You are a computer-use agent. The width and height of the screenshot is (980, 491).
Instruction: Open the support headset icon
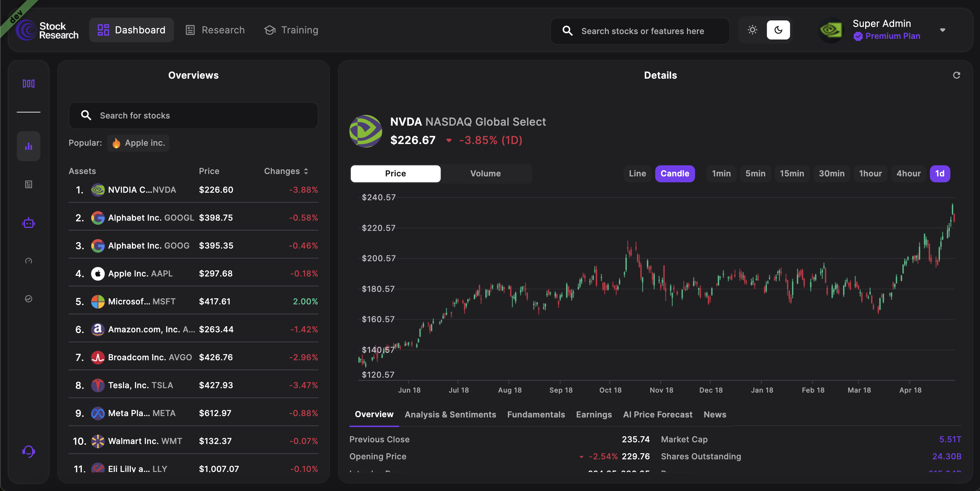pos(29,452)
